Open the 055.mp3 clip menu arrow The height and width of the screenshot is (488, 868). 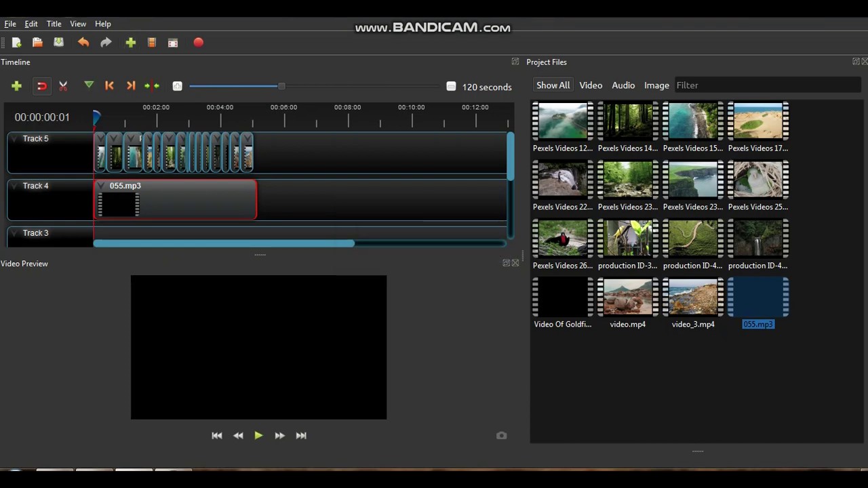101,186
